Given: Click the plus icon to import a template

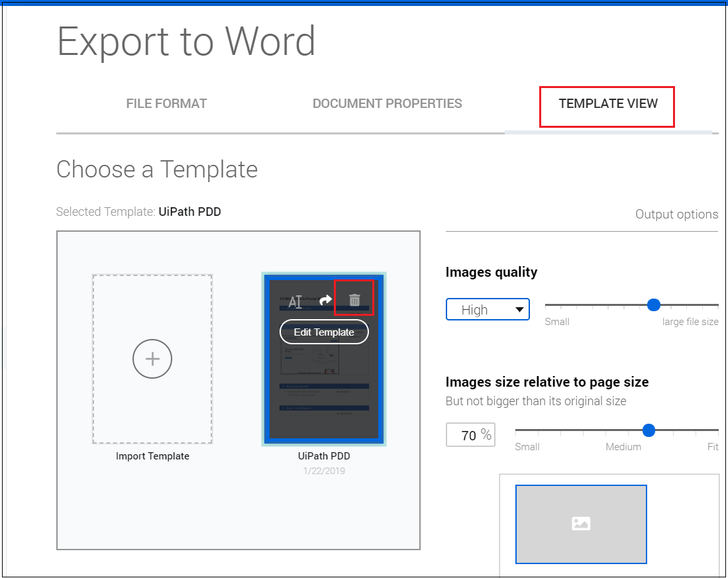Looking at the screenshot, I should click(152, 359).
